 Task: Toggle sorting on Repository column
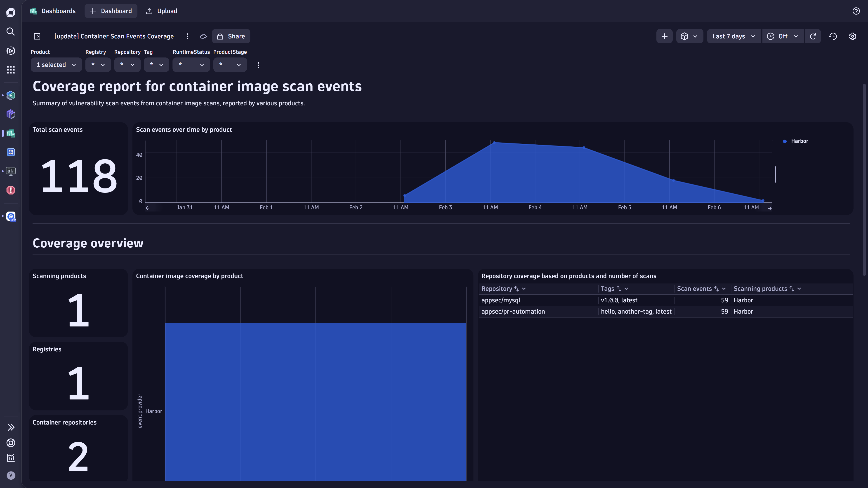517,289
